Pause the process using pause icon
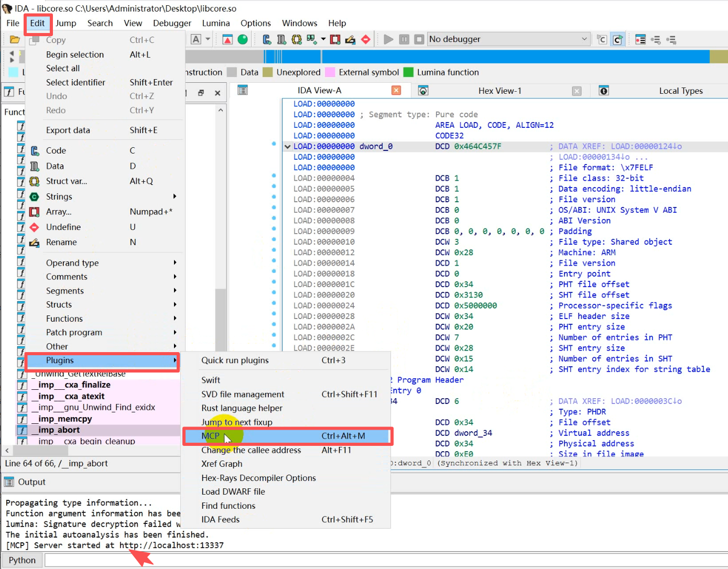This screenshot has width=728, height=569. coord(404,39)
